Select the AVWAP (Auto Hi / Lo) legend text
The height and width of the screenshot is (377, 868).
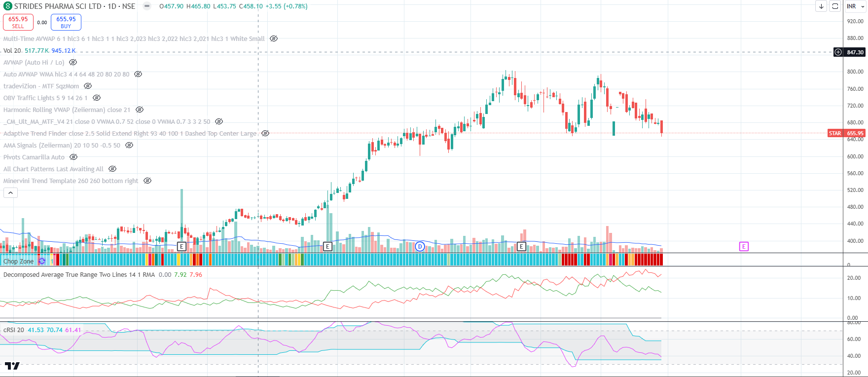pos(34,62)
